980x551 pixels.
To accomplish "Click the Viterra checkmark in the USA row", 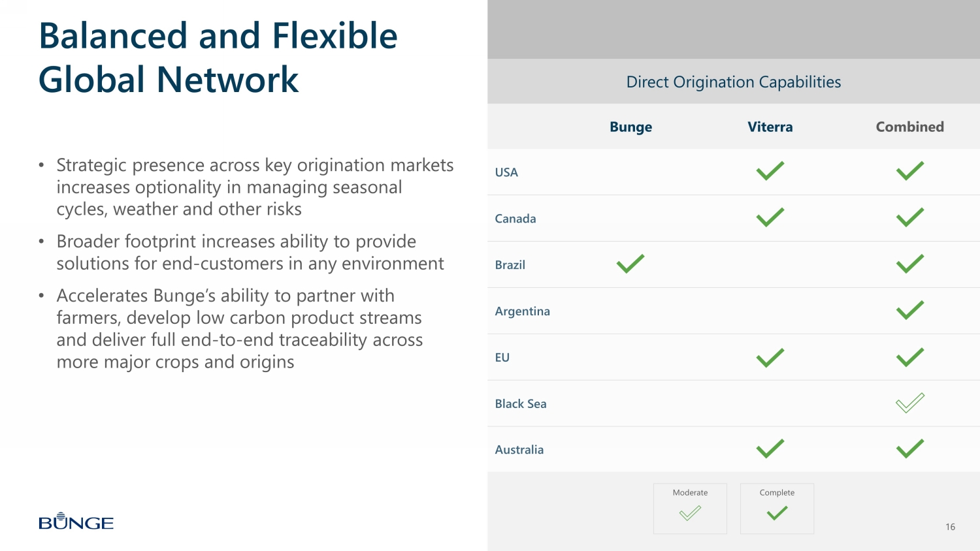I will tap(770, 171).
